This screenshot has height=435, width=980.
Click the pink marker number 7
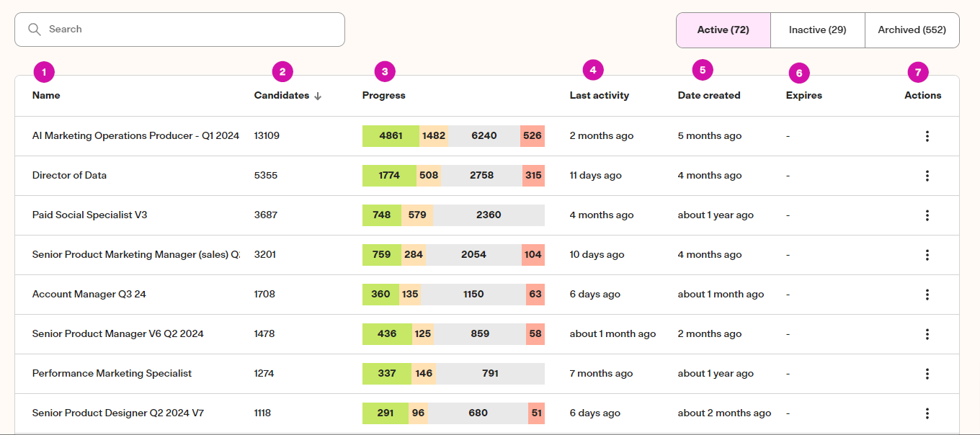[x=918, y=72]
